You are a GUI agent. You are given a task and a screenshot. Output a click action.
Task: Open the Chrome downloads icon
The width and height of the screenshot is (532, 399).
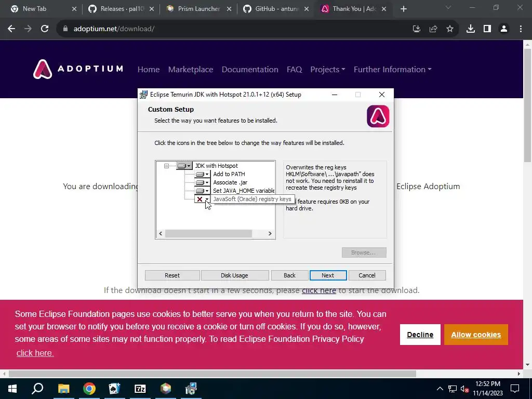pos(471,29)
